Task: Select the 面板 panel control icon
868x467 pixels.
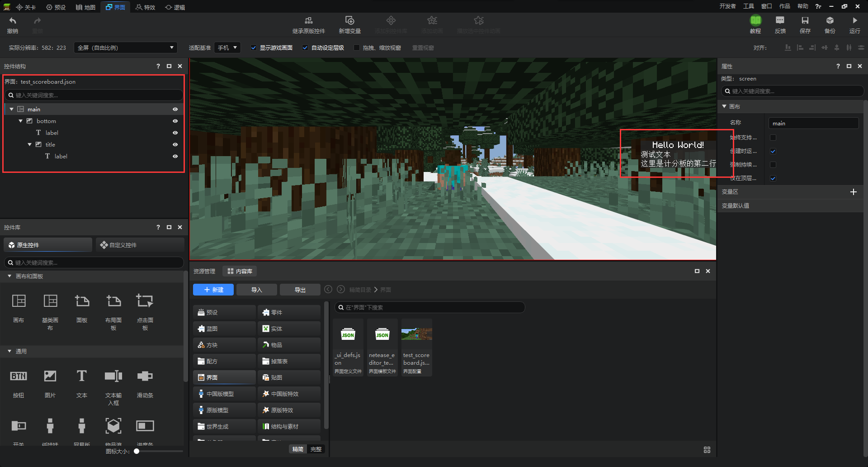Action: 82,301
